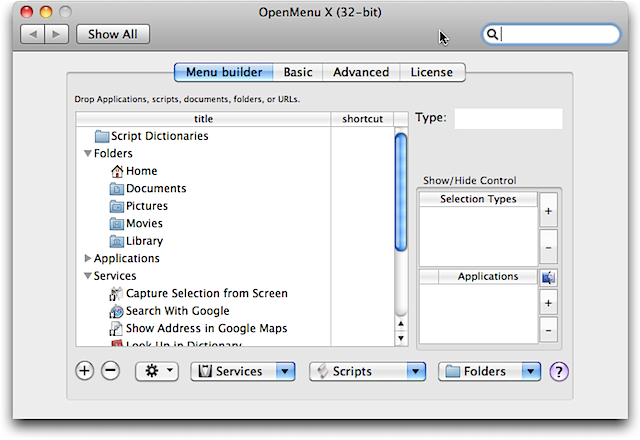This screenshot has height=440, width=640.
Task: Switch to the License tab
Action: coord(432,72)
